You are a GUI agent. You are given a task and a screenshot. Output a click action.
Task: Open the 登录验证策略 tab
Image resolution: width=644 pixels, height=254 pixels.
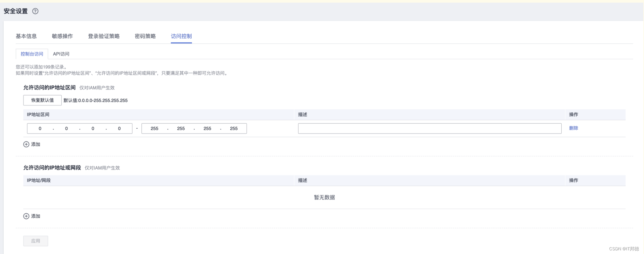point(104,36)
